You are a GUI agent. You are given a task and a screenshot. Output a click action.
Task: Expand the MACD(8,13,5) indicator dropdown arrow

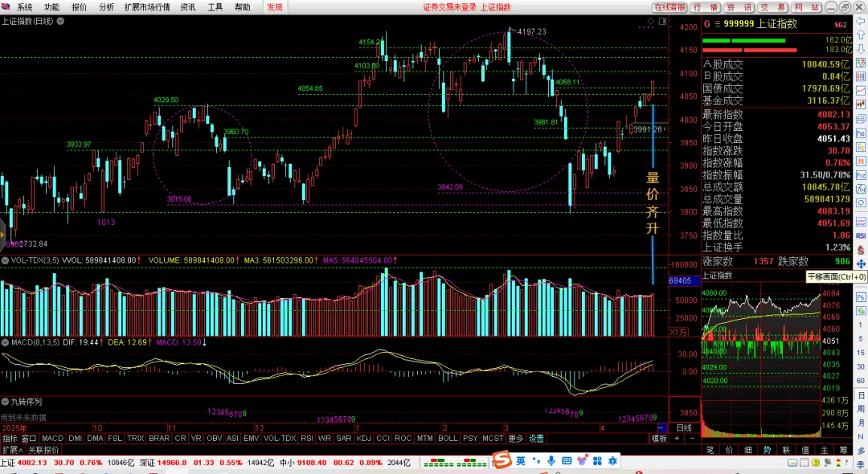5,342
